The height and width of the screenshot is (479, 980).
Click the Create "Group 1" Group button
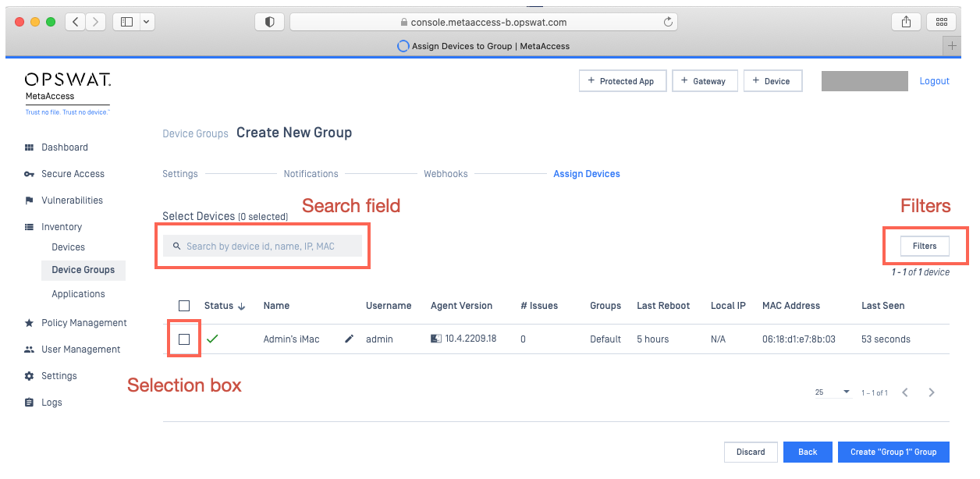pyautogui.click(x=893, y=452)
